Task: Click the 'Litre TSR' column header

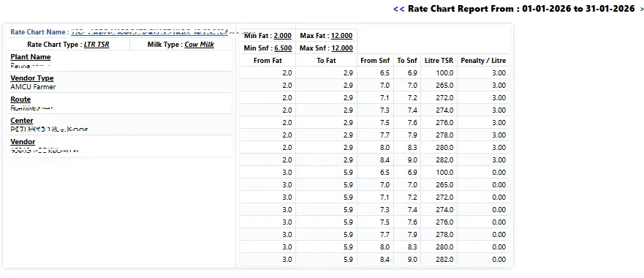Action: tap(439, 61)
